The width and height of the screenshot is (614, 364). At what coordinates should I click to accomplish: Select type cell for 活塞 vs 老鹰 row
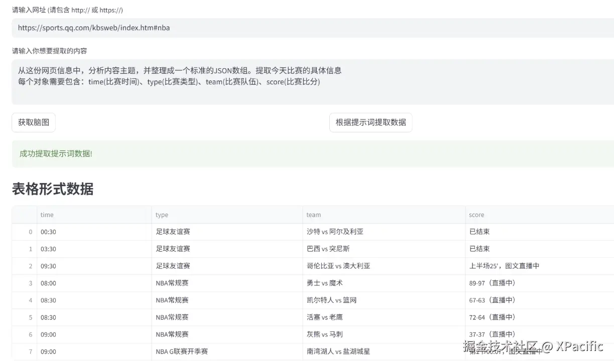227,317
